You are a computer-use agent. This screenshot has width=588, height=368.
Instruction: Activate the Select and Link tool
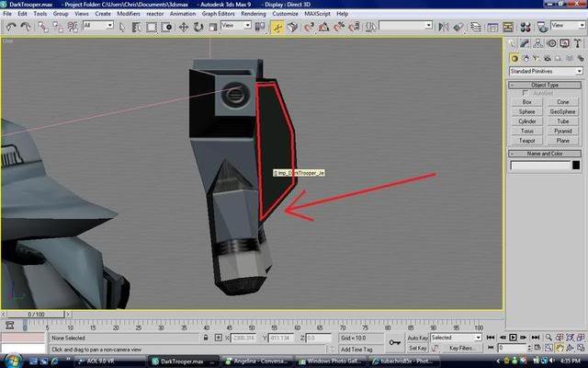coord(43,27)
